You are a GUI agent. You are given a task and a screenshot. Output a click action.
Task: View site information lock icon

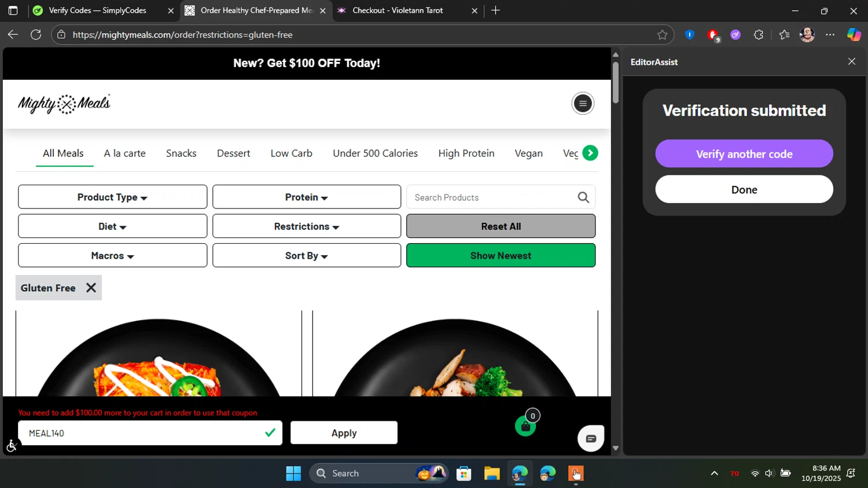[61, 35]
